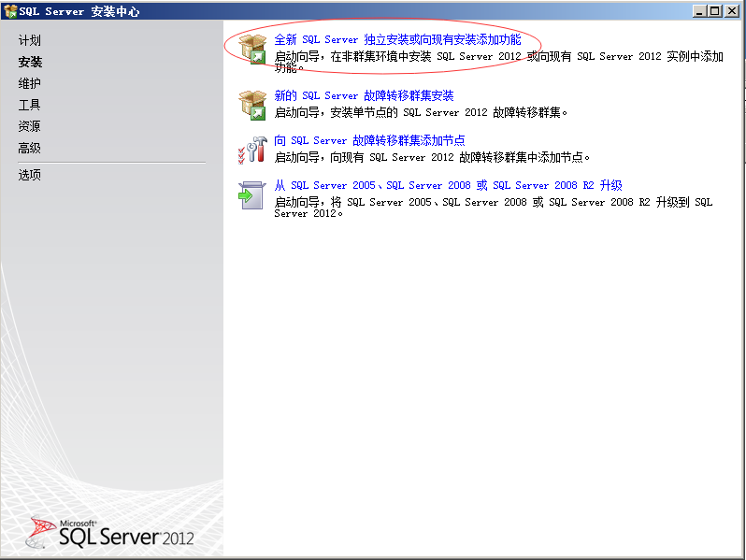Image resolution: width=746 pixels, height=560 pixels.
Task: Minimize the SQL Server 安装中心 window
Action: click(699, 11)
